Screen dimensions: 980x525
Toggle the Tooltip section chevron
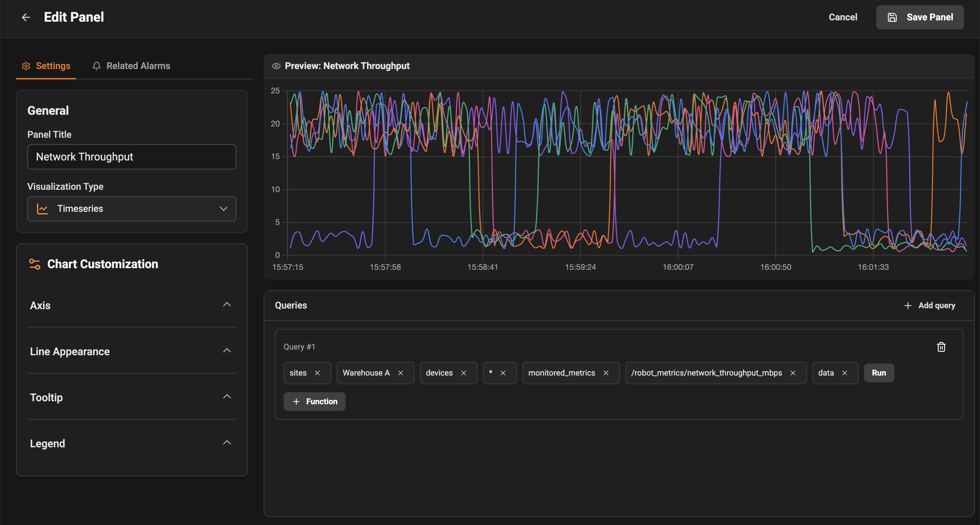[x=227, y=397]
